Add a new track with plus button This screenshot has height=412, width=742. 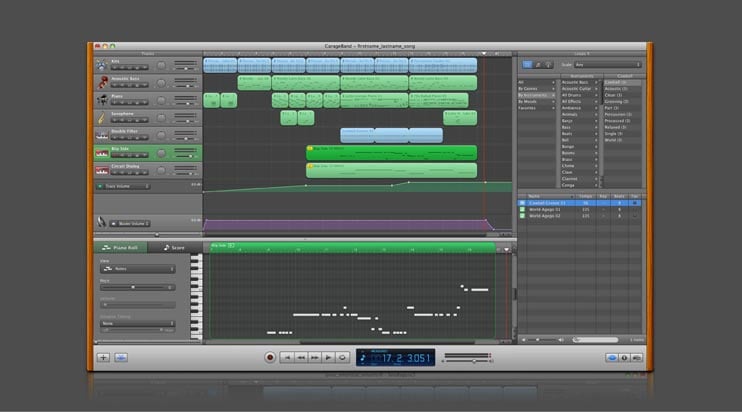[x=103, y=358]
